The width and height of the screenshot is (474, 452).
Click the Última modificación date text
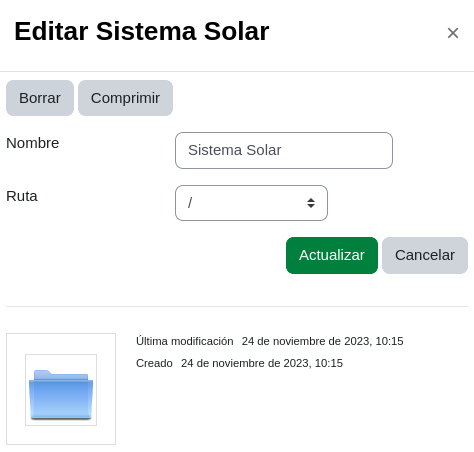(x=322, y=341)
